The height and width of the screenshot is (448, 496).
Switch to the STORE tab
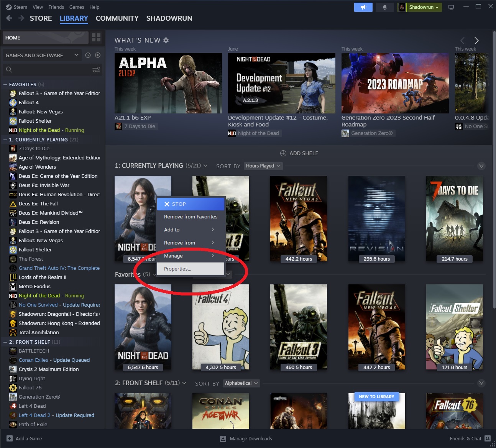41,18
